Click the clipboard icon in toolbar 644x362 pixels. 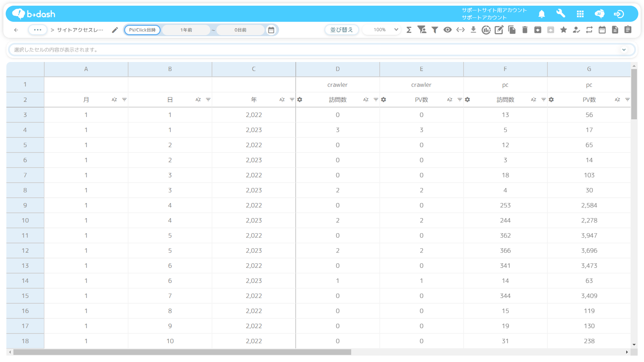628,30
